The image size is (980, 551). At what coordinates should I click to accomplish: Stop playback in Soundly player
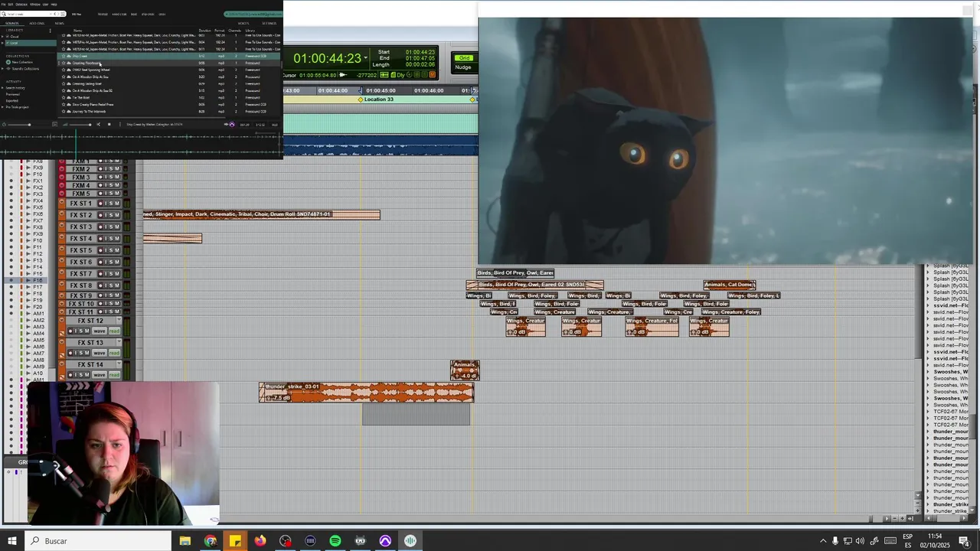click(109, 124)
